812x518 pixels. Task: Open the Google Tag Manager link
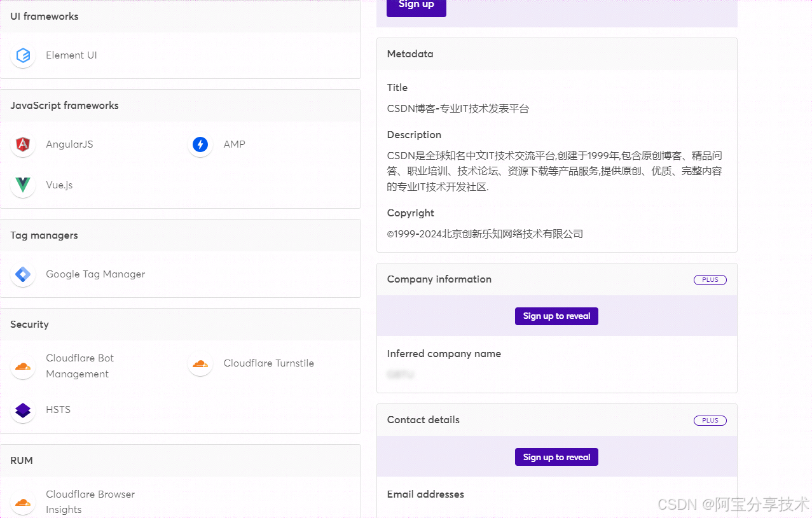[x=95, y=274]
